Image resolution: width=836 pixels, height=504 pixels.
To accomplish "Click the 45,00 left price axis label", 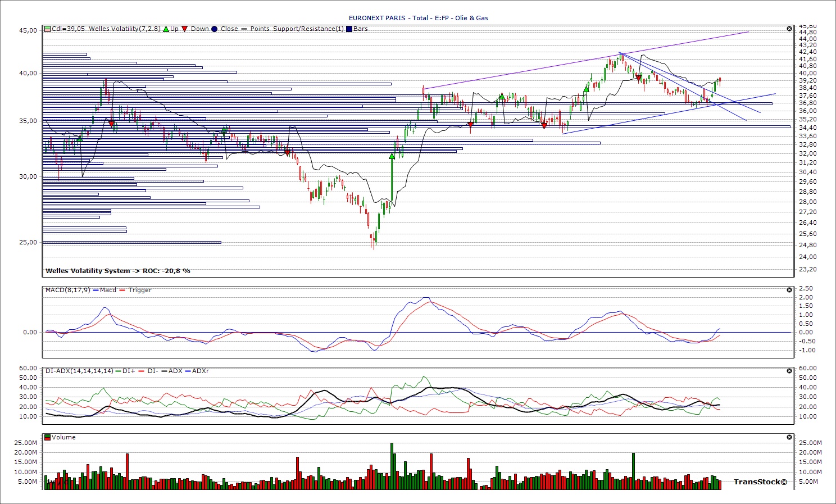I will tap(28, 30).
